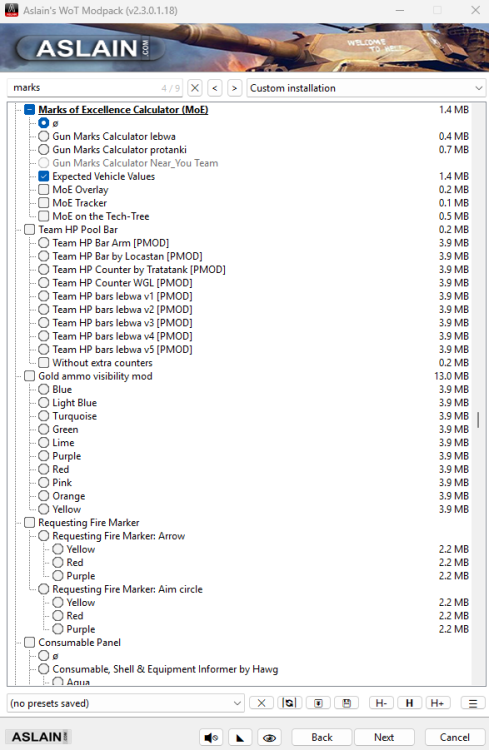Go to previous search result

tap(215, 88)
